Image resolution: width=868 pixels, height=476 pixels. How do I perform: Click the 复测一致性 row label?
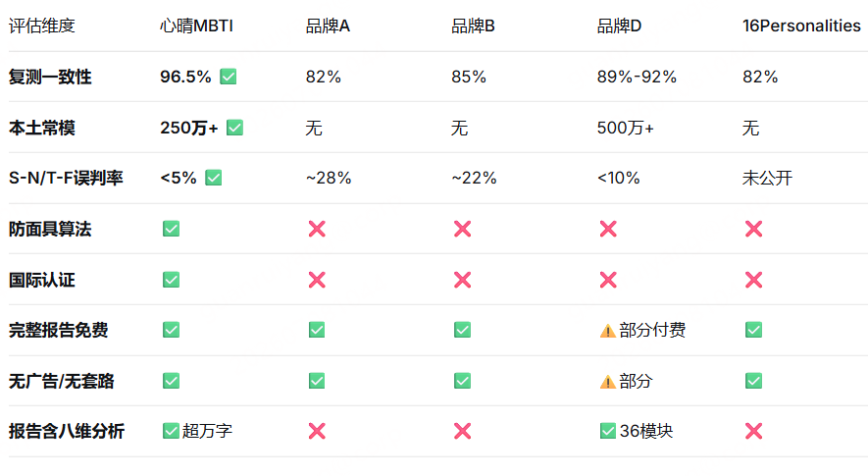point(50,77)
